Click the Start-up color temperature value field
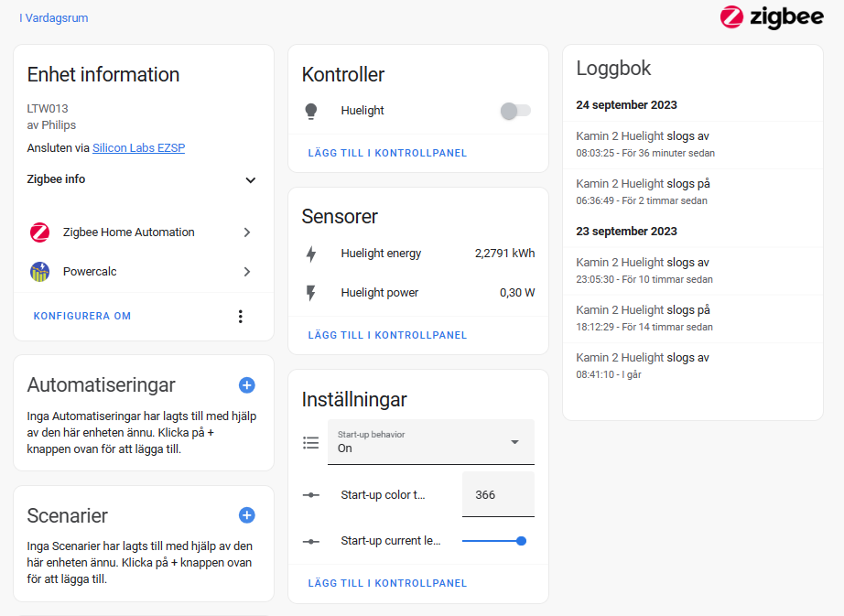Viewport: 844px width, 616px height. click(498, 493)
